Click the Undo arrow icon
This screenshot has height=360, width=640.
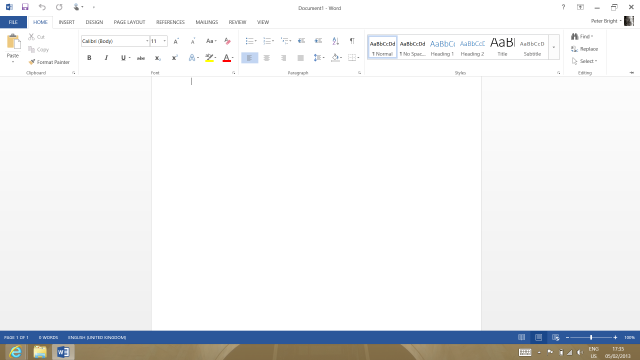pos(42,7)
